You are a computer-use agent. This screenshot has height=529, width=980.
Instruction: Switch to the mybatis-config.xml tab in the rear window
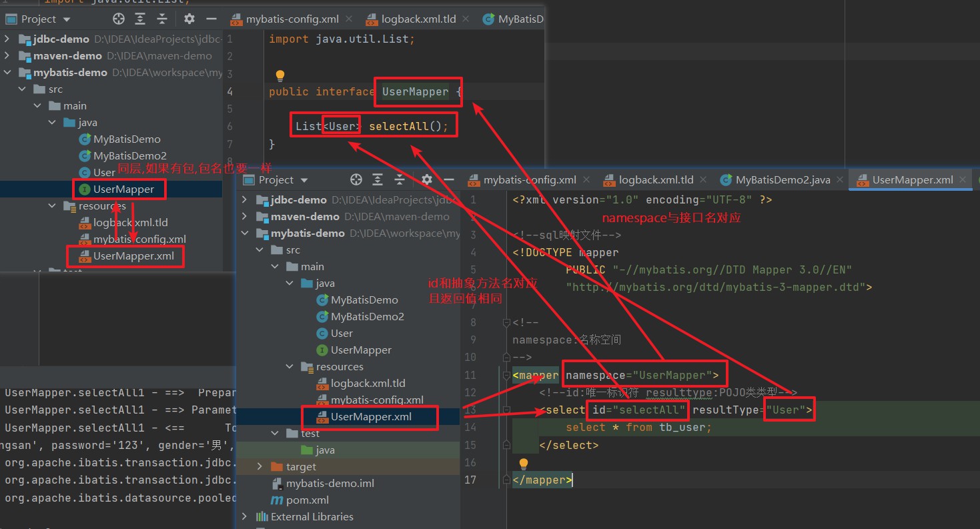(292, 19)
